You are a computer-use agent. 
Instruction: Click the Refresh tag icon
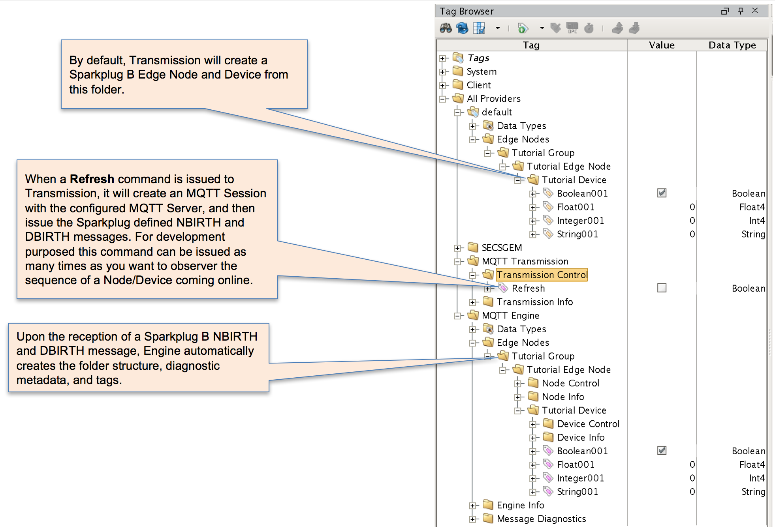coord(503,288)
